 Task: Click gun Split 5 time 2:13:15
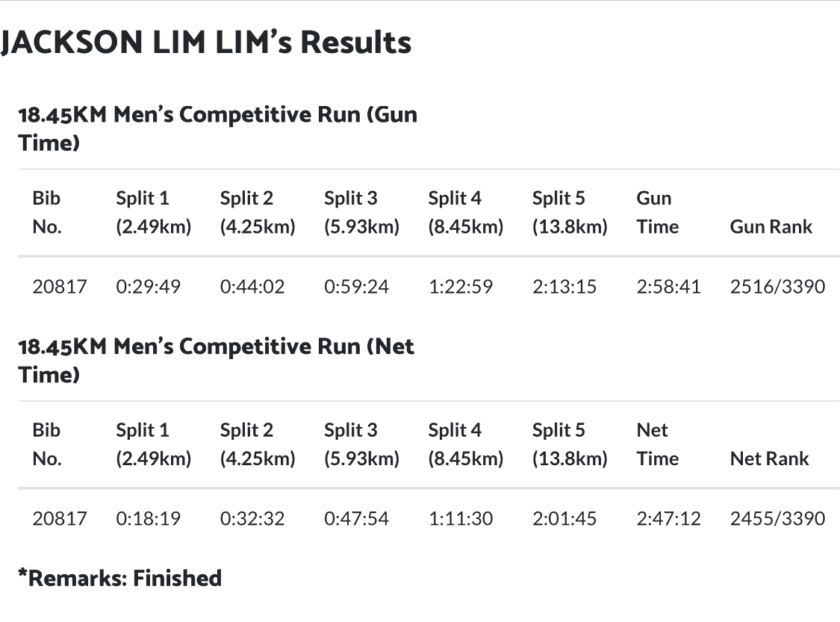click(564, 287)
